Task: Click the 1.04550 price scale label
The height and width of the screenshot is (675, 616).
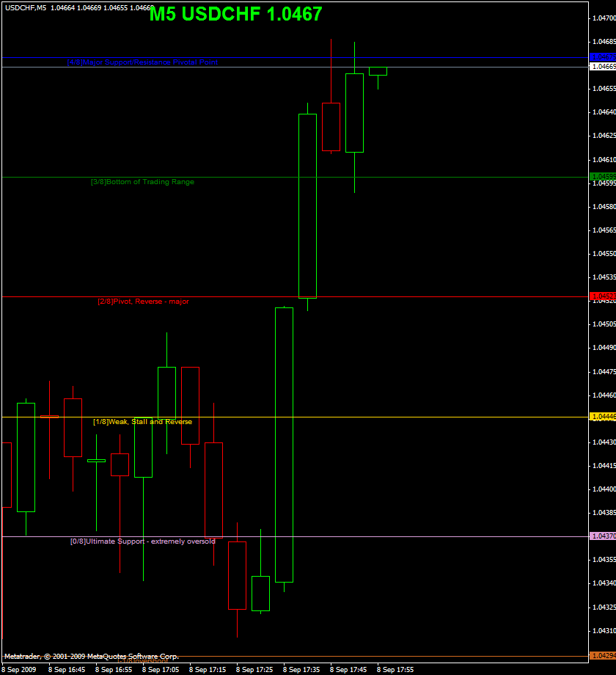Action: [x=604, y=254]
